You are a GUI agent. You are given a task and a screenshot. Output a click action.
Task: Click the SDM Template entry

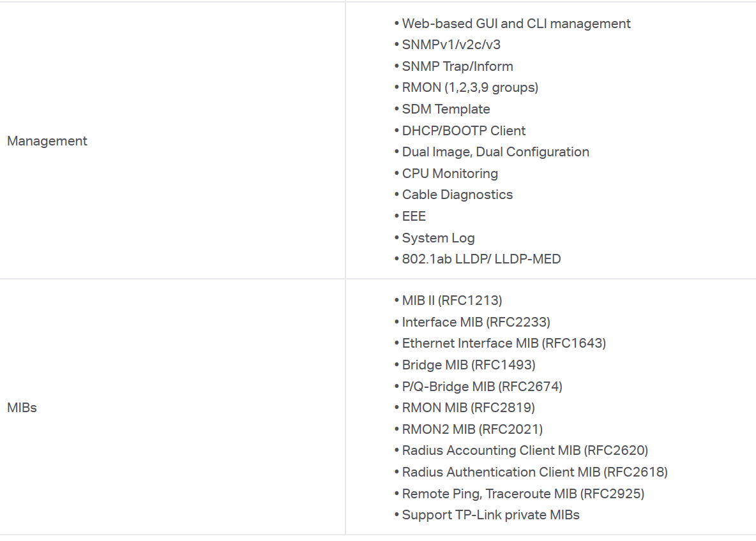(x=446, y=109)
